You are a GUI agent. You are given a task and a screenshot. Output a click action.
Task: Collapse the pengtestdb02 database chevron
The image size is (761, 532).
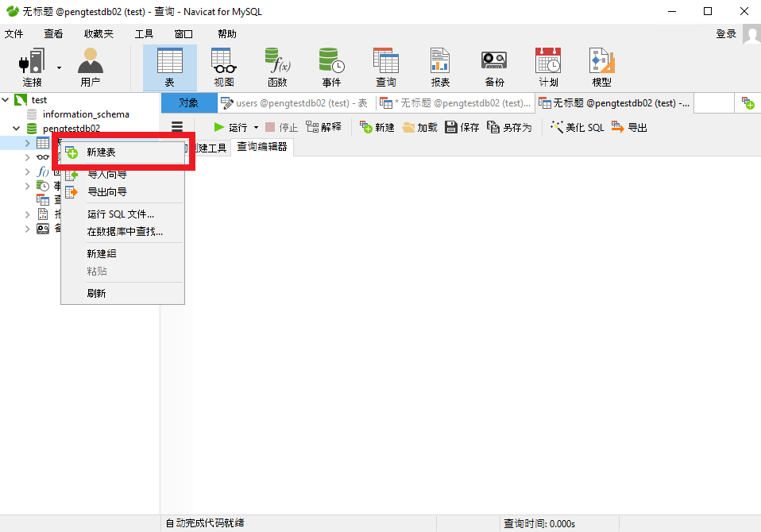(17, 129)
